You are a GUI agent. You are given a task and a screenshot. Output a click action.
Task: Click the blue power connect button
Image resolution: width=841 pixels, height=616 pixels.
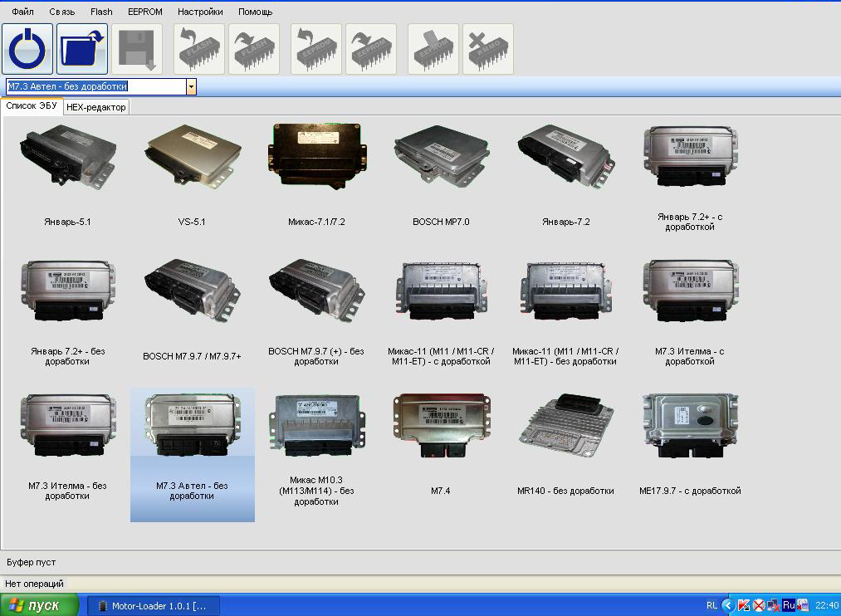point(27,49)
